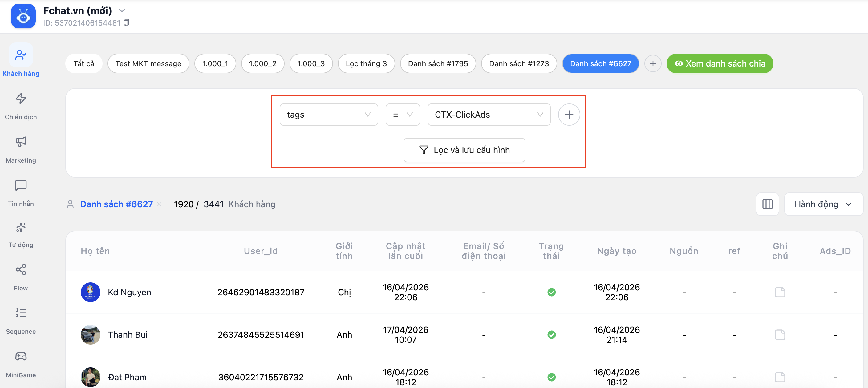Open the Hành động dropdown
Viewport: 868px width, 388px height.
[x=823, y=204]
